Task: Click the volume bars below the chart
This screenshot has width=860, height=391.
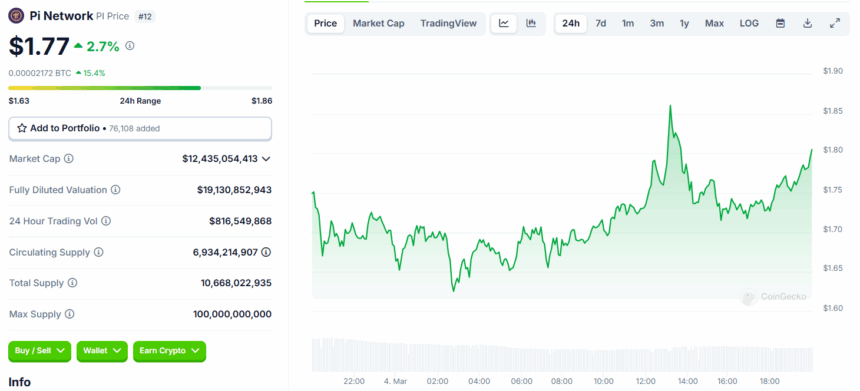Action: 562,355
